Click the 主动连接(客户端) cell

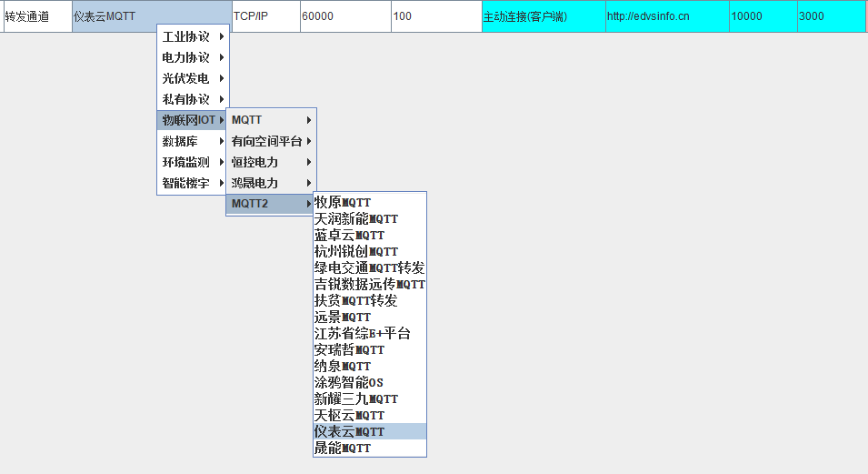click(544, 16)
